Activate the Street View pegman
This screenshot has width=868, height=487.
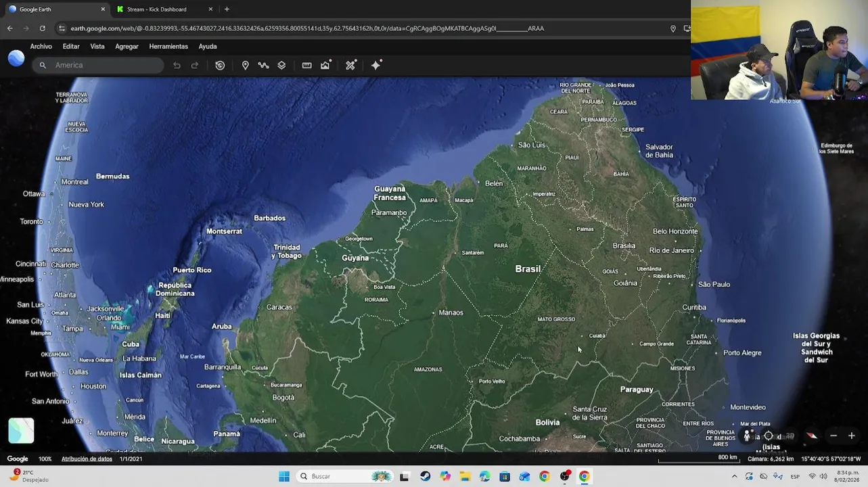(x=747, y=436)
